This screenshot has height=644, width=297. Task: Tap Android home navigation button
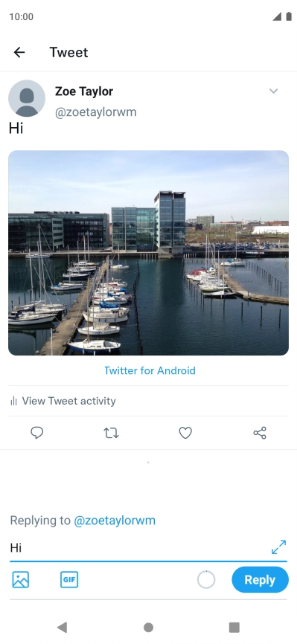tap(149, 627)
